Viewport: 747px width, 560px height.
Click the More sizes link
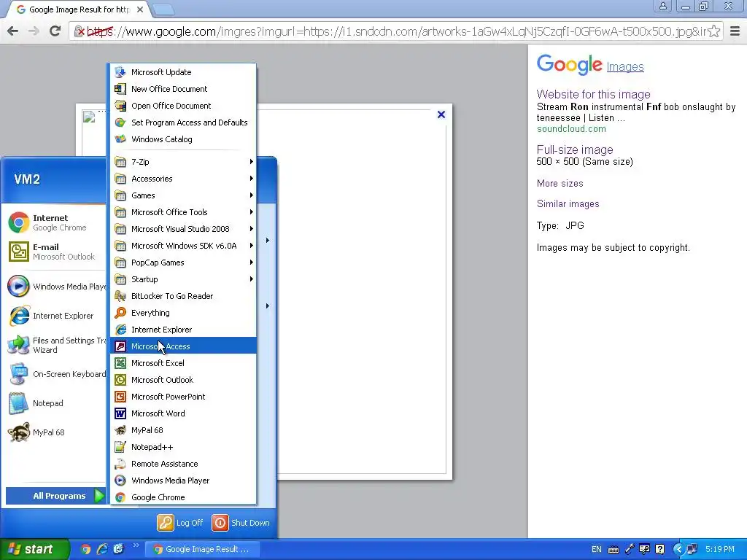pos(560,183)
